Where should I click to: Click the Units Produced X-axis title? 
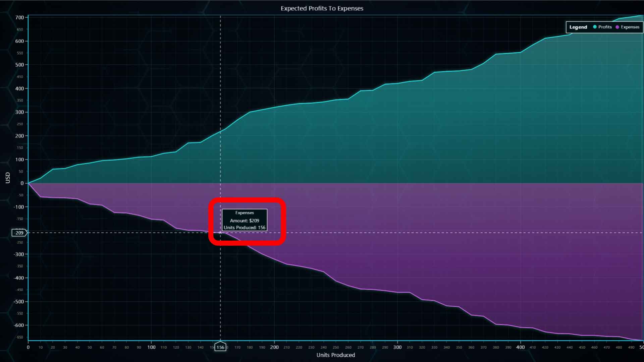pos(336,355)
